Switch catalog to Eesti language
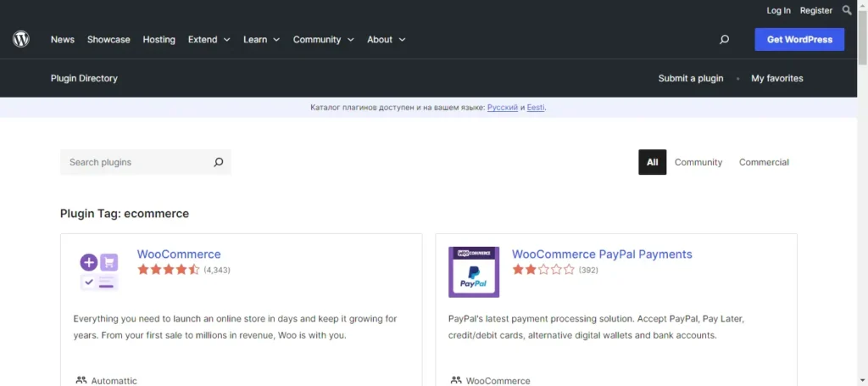868x386 pixels. (536, 108)
